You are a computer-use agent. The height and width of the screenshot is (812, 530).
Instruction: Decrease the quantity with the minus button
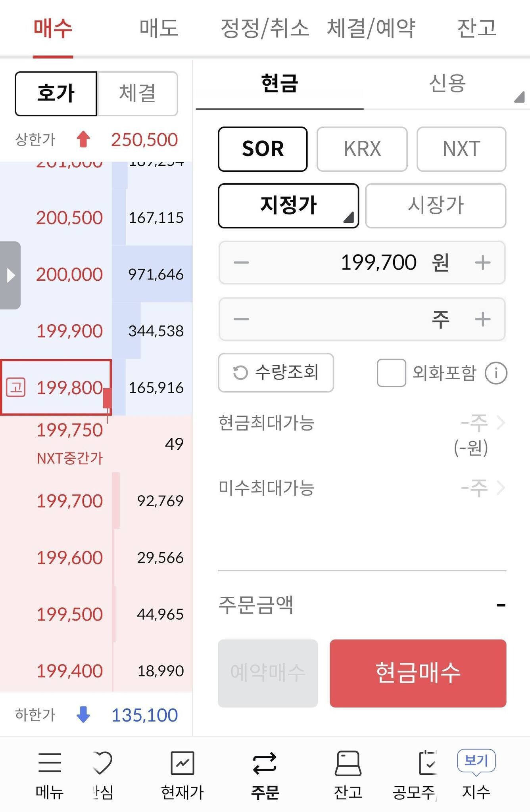241,319
